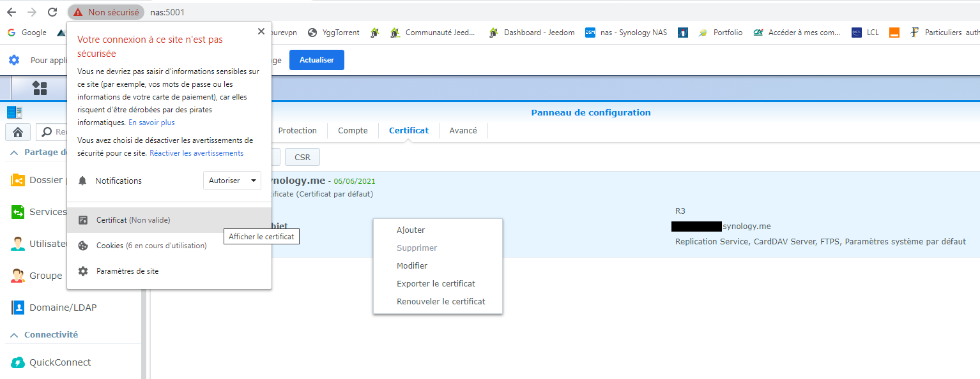
Task: Open the blue square bookmark before Portfolio
Action: pyautogui.click(x=683, y=33)
